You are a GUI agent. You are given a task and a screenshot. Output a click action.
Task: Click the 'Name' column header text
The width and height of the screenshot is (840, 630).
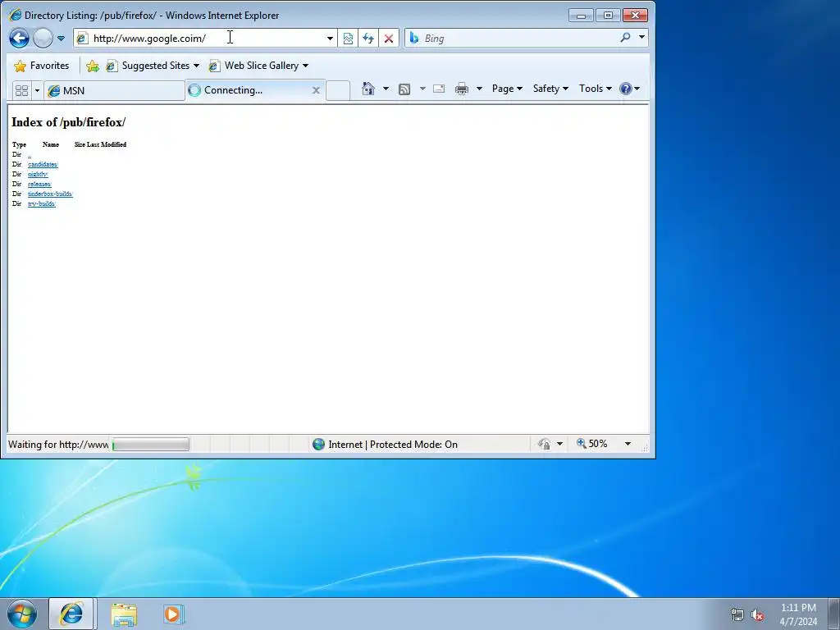(51, 144)
